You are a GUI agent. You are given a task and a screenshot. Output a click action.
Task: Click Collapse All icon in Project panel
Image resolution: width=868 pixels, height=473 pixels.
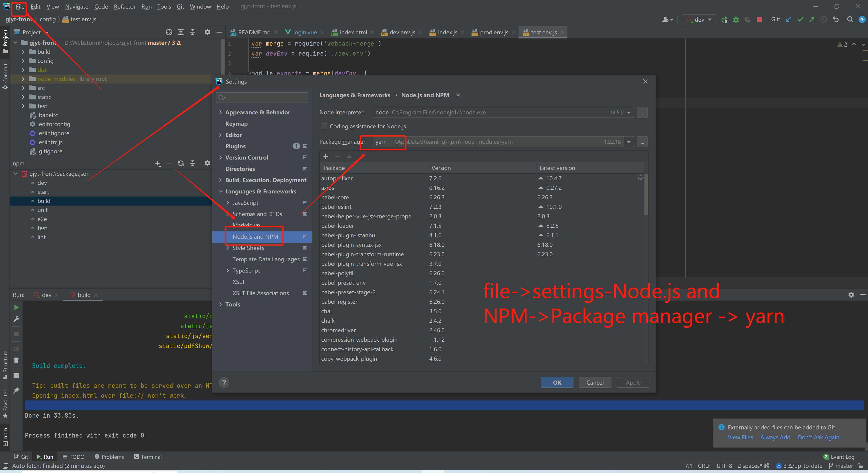coord(192,32)
